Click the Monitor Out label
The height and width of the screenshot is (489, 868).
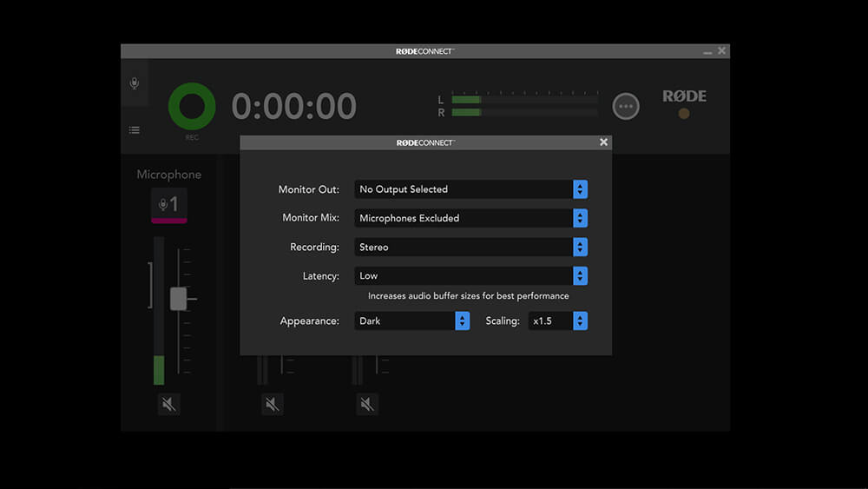[308, 189]
